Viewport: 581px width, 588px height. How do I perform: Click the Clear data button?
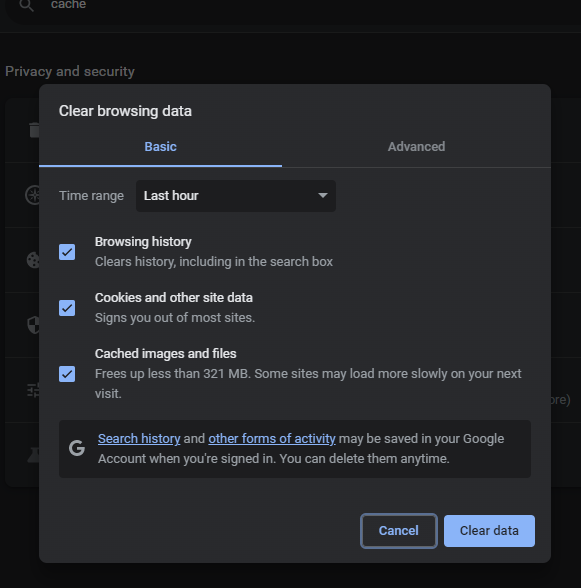pyautogui.click(x=489, y=531)
